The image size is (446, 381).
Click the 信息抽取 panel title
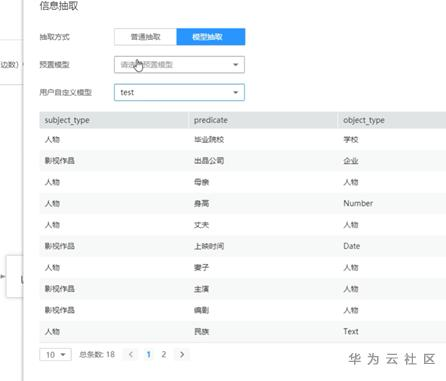59,6
